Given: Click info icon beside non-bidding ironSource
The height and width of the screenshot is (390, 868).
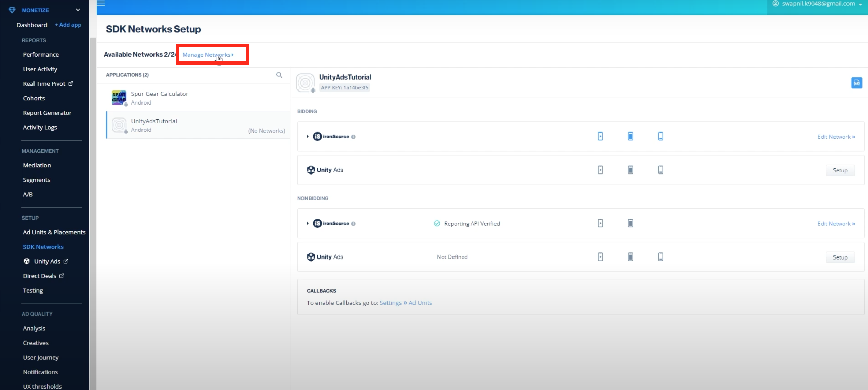Looking at the screenshot, I should (x=353, y=224).
